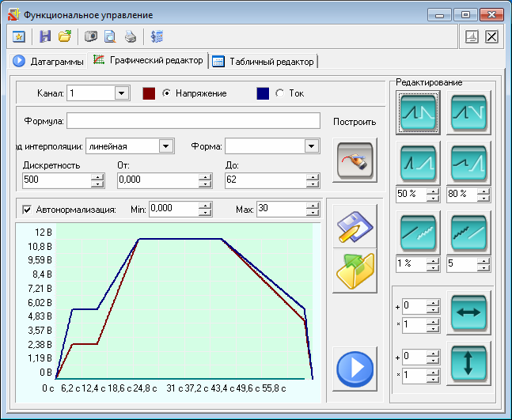Select the Напряжение radio button
Screen dimensions: 512x420
tap(167, 93)
